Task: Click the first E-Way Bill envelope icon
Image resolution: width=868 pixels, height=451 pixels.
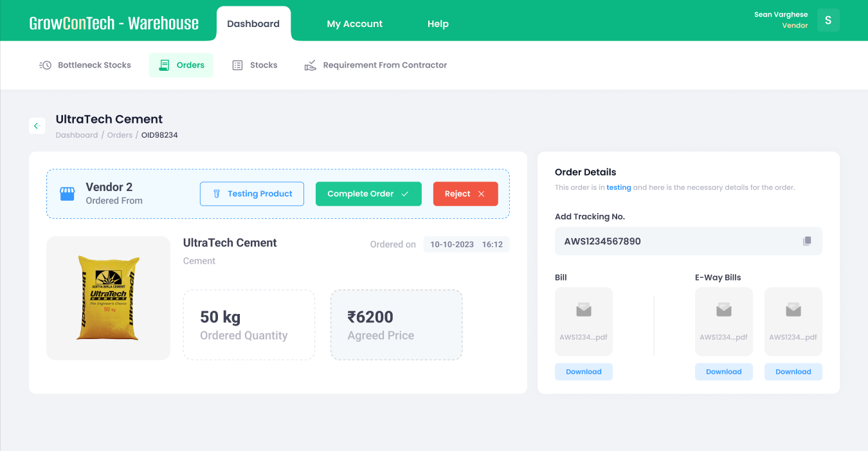Action: (724, 311)
